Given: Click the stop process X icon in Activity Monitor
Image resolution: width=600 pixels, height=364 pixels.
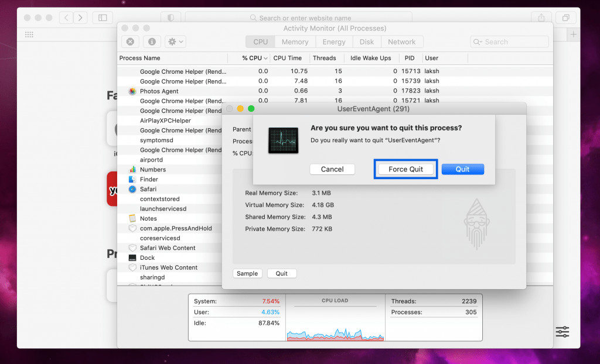Looking at the screenshot, I should click(130, 42).
